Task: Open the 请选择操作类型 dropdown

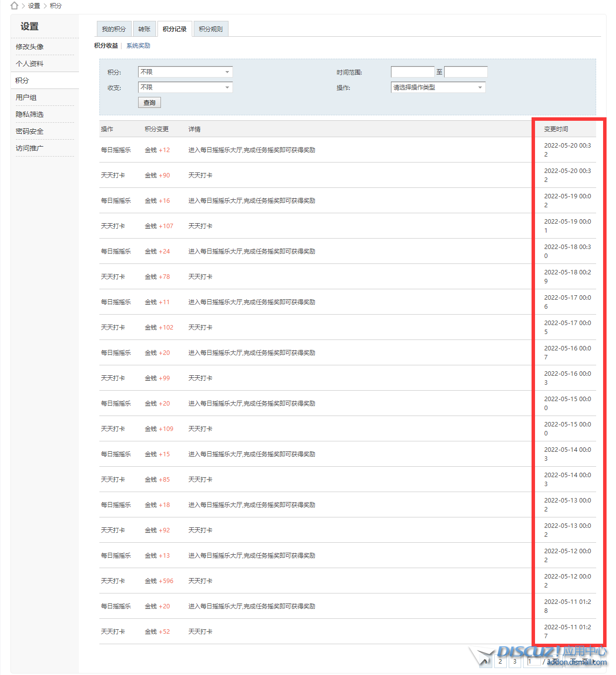Action: (x=438, y=87)
